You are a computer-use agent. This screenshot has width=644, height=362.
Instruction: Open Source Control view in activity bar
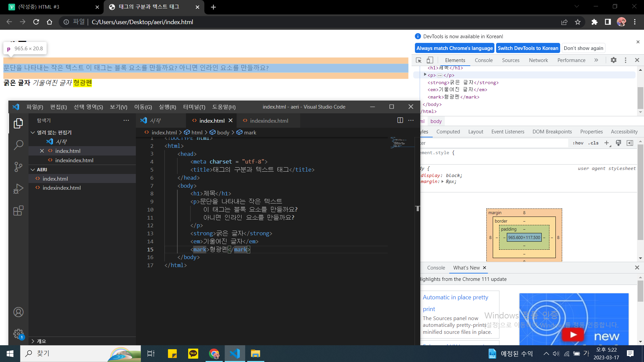tap(18, 167)
